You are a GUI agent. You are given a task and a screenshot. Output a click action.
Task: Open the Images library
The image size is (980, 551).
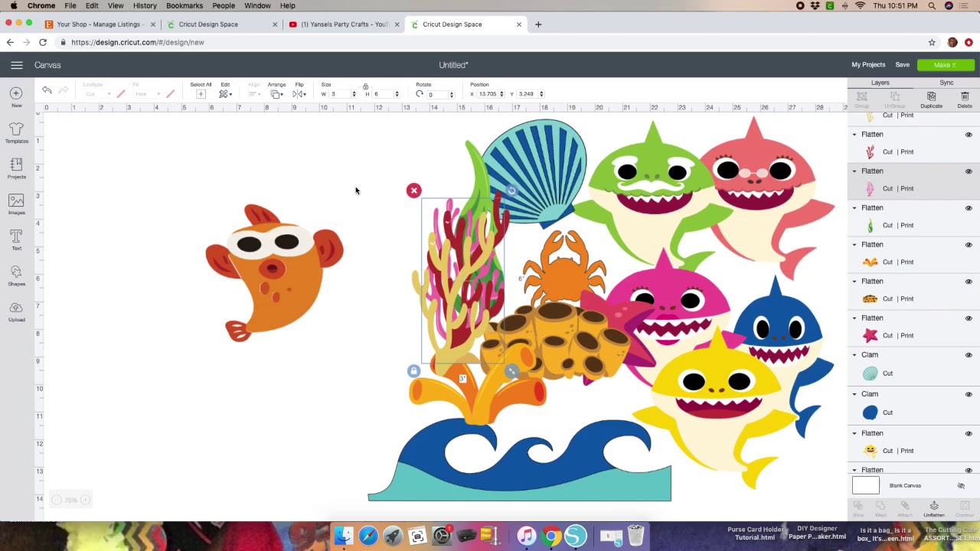[16, 204]
